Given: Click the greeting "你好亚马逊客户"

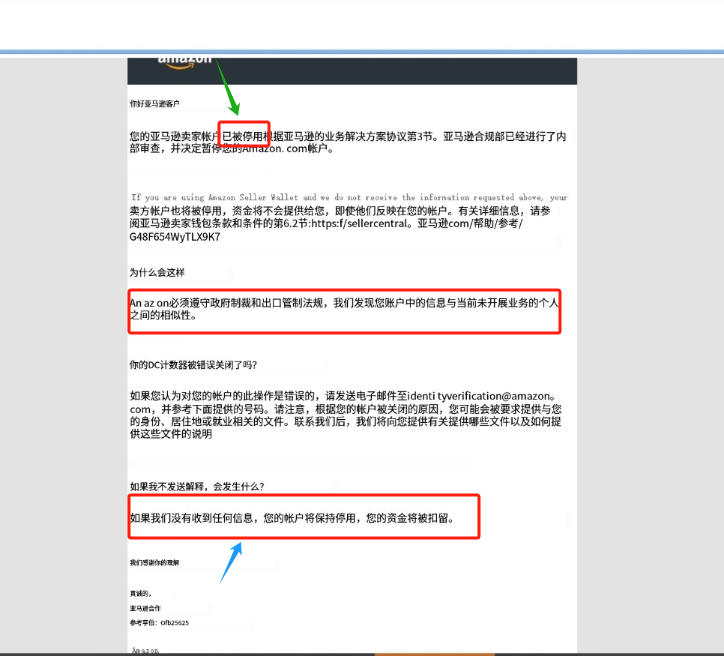Looking at the screenshot, I should coord(154,103).
